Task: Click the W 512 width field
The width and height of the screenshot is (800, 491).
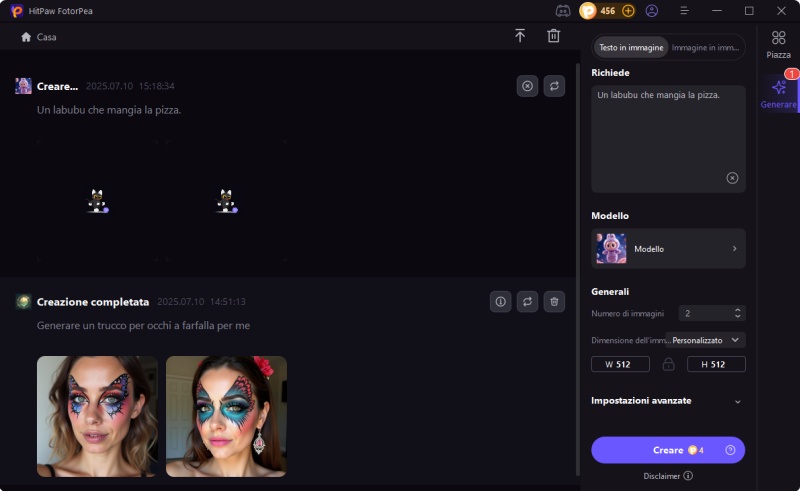Action: (x=620, y=364)
